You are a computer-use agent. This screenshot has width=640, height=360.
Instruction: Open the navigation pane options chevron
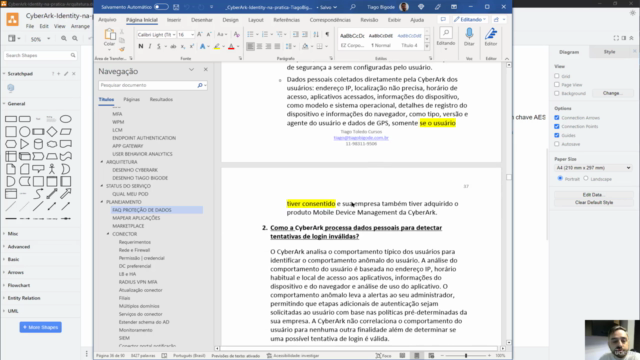[191, 70]
